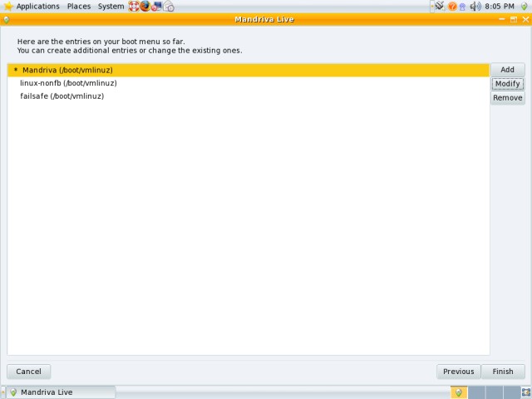This screenshot has width=532, height=399.
Task: Open the Applications menu
Action: 37,6
